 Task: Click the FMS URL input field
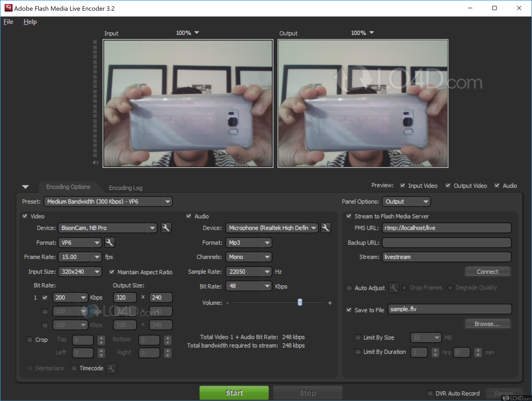pyautogui.click(x=446, y=227)
